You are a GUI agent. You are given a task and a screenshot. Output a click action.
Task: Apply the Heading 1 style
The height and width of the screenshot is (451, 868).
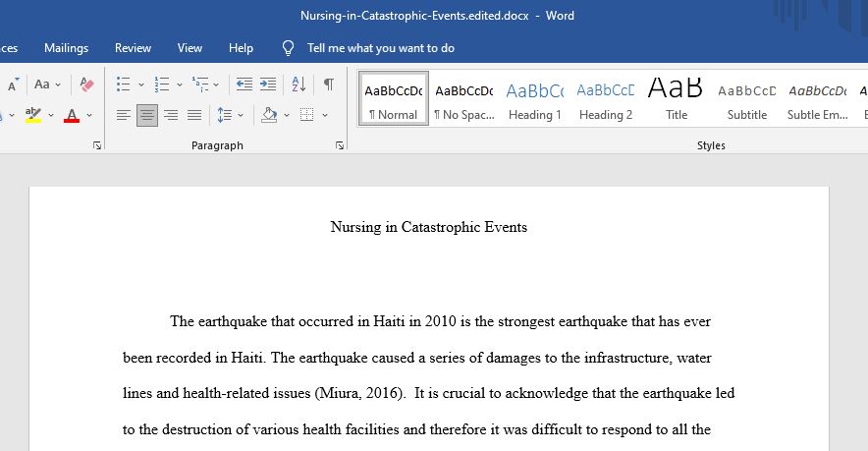coord(535,98)
